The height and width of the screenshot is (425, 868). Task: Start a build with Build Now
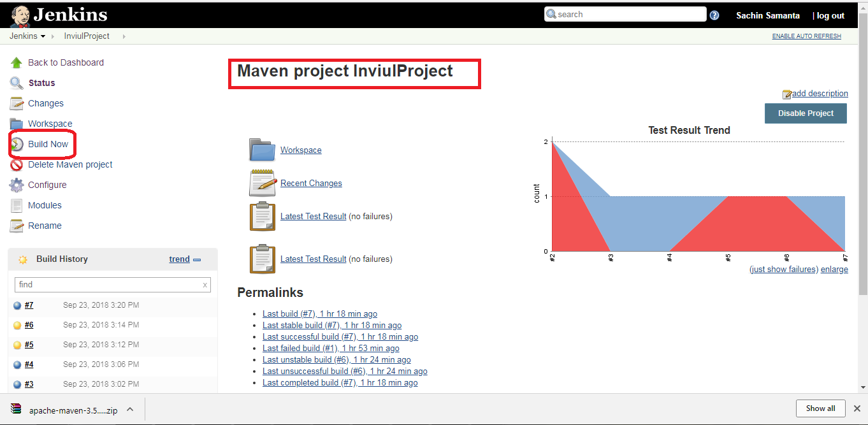(x=48, y=144)
